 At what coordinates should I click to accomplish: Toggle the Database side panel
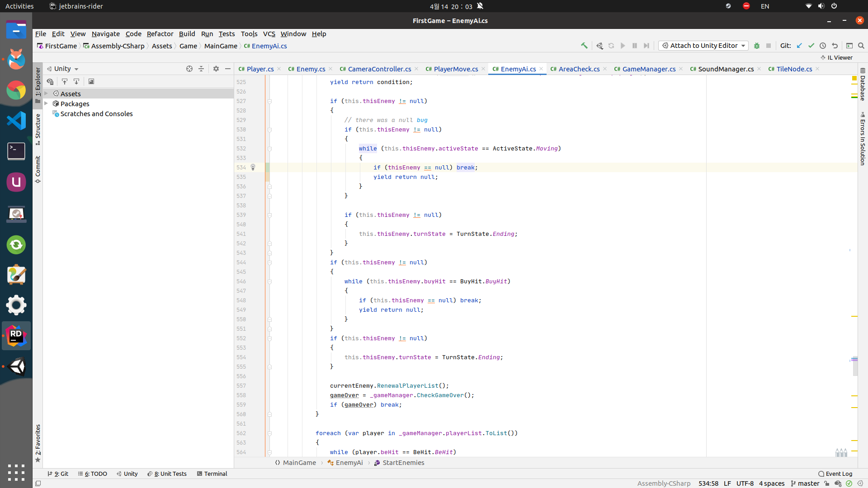pos(863,84)
